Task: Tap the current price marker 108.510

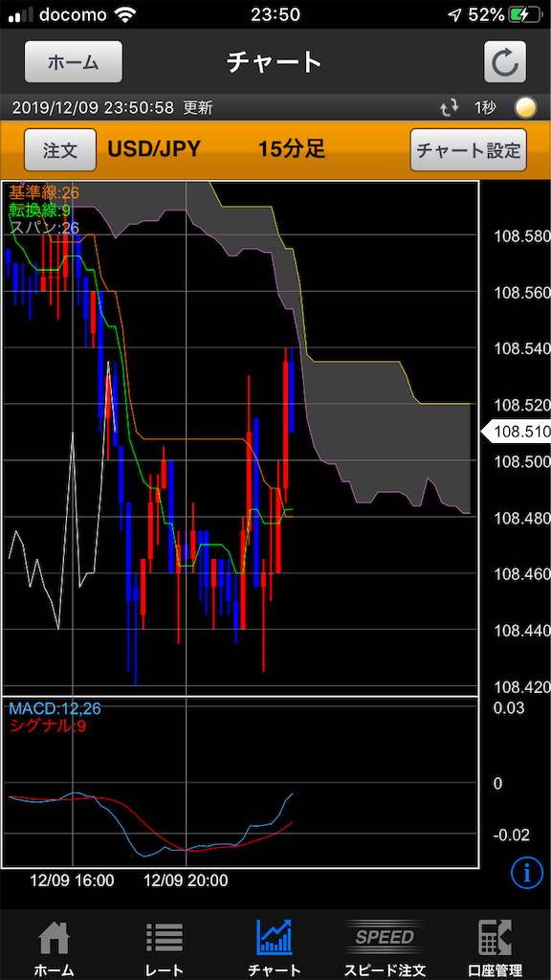Action: click(x=515, y=432)
